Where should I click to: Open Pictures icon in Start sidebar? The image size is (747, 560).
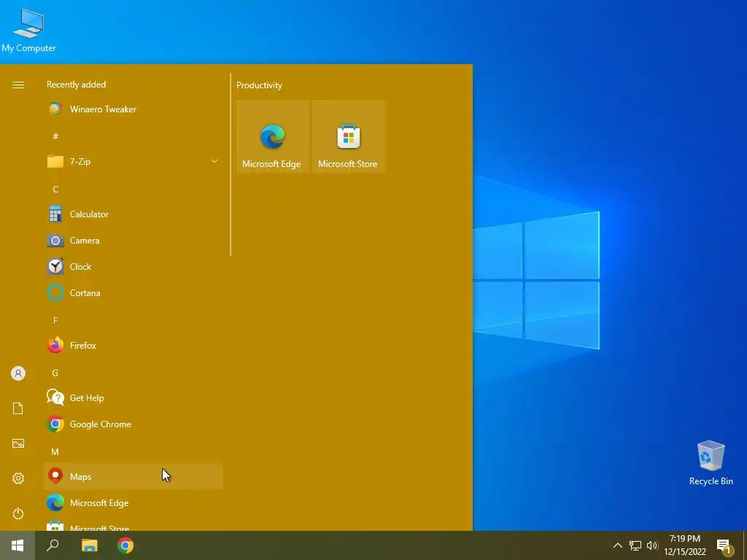coord(18,443)
